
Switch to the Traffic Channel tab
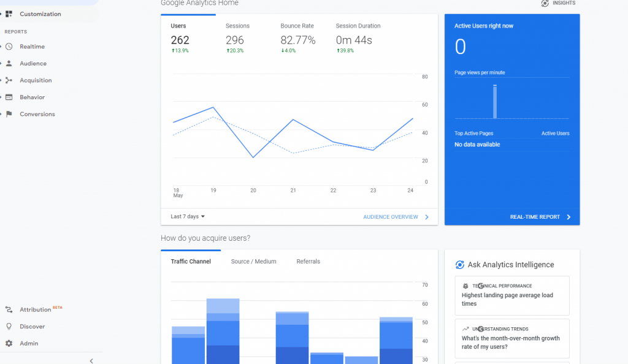coord(191,261)
